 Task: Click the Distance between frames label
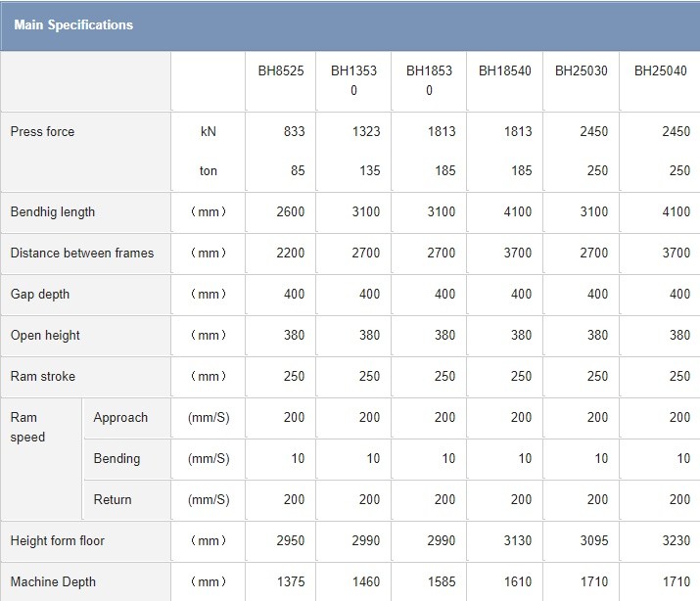coord(82,254)
